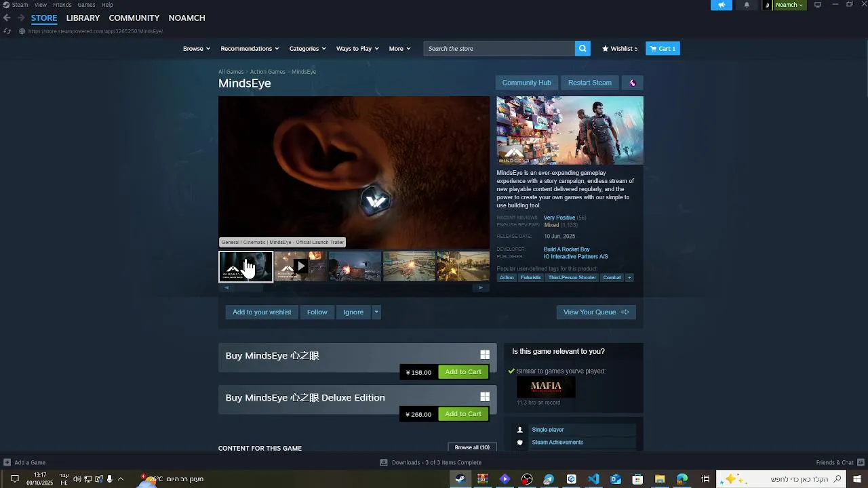Click the volume speaker tray icon
868x488 pixels.
pyautogui.click(x=77, y=479)
